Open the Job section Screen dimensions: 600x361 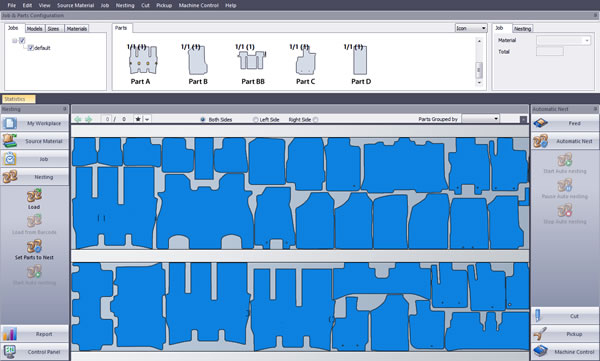click(35, 159)
